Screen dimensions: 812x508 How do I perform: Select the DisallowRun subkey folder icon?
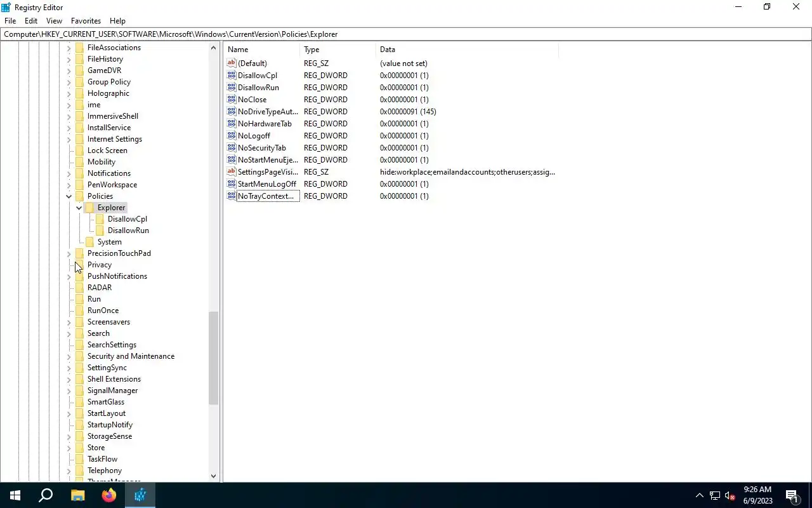click(x=100, y=231)
